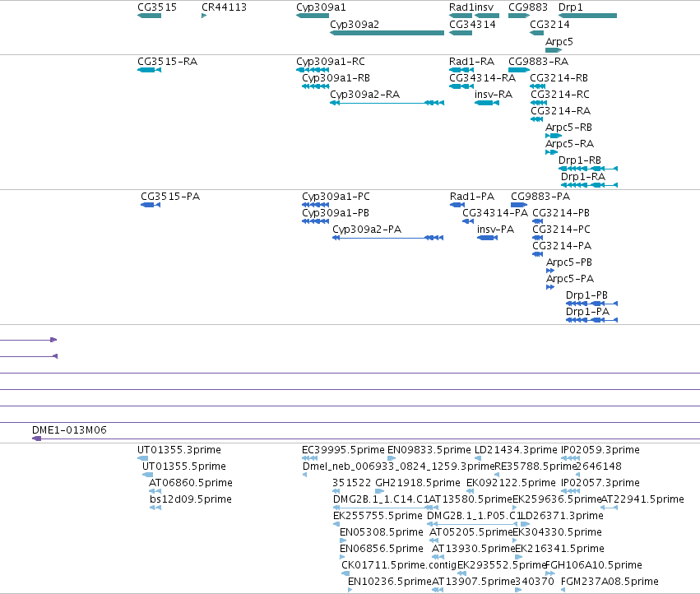
Task: Open the Arpc5-PB protein label
Action: tap(569, 262)
